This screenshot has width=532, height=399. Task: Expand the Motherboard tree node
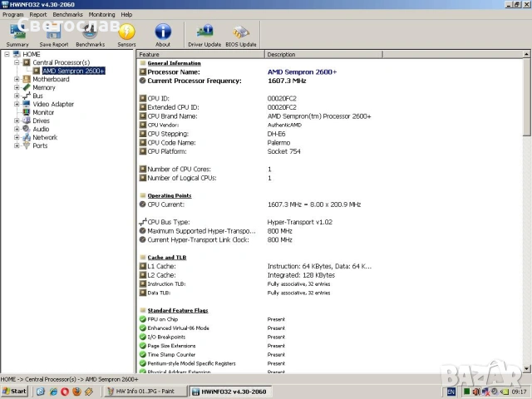click(x=17, y=80)
